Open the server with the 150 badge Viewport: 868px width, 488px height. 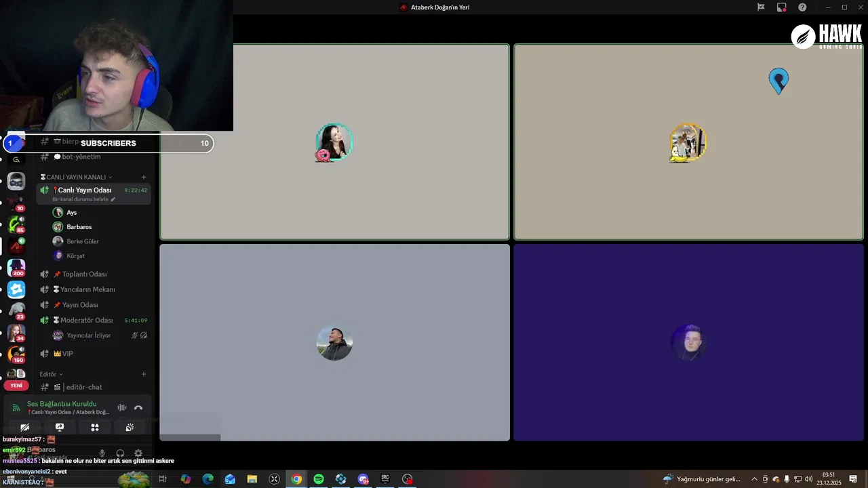(16, 354)
